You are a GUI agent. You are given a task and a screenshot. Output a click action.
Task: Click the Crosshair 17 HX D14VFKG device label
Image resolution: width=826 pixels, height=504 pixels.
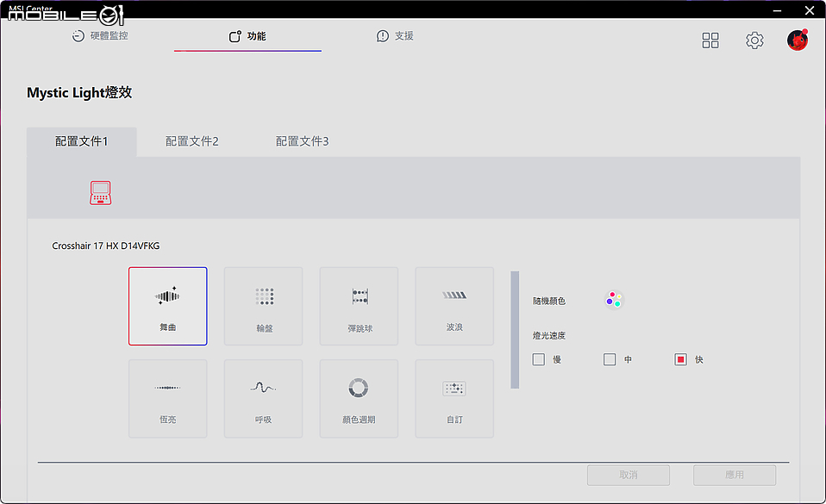click(x=106, y=246)
